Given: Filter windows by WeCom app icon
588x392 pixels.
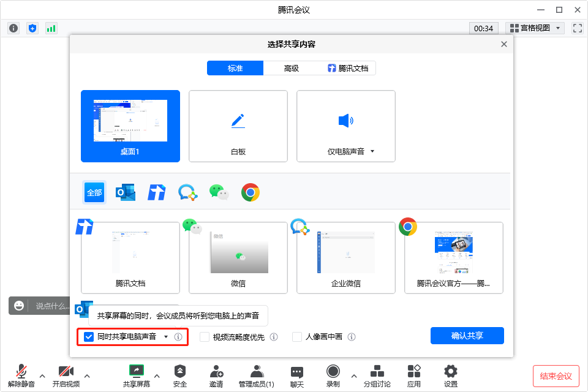Looking at the screenshot, I should [x=188, y=192].
